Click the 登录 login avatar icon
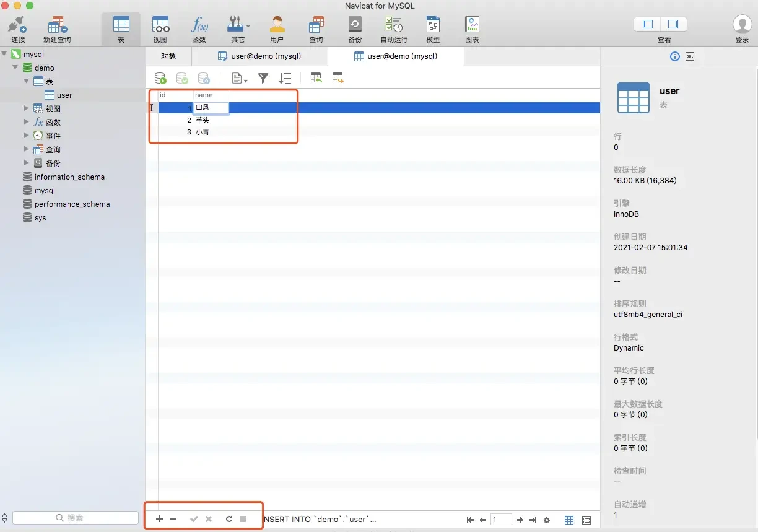Image resolution: width=758 pixels, height=532 pixels. pos(742,25)
